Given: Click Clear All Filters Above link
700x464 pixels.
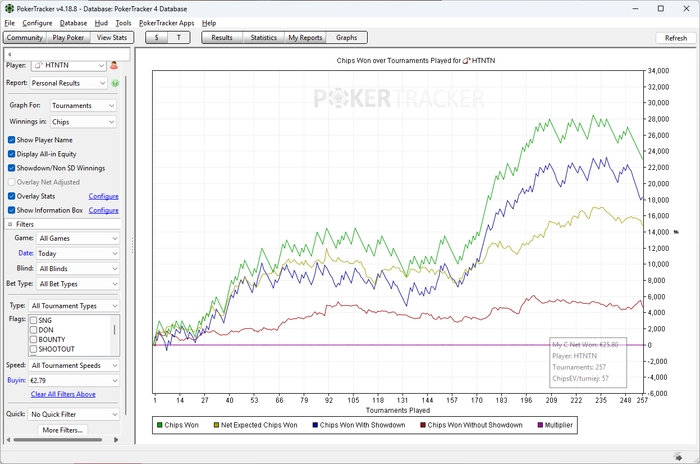Looking at the screenshot, I should click(x=63, y=394).
